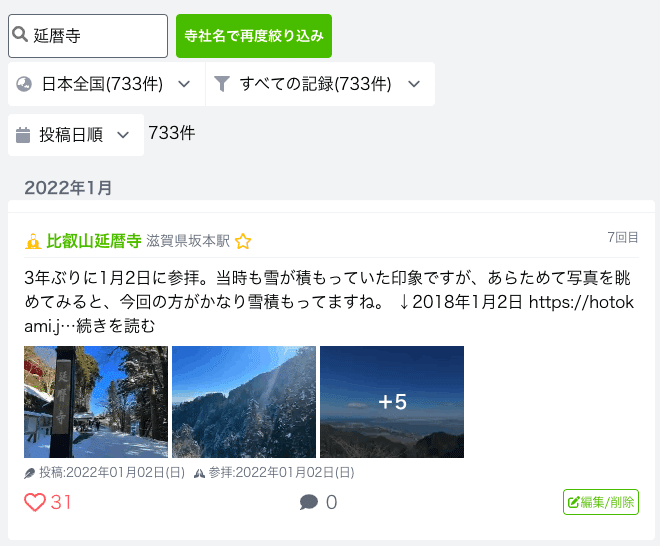The image size is (660, 546).
Task: Expand the 日本全国(733件) region dropdown
Action: point(106,84)
